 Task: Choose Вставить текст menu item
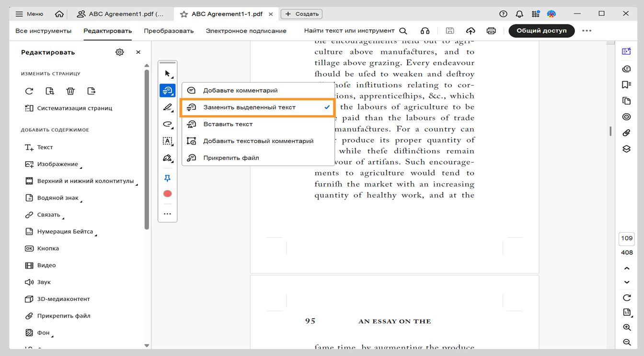point(258,124)
